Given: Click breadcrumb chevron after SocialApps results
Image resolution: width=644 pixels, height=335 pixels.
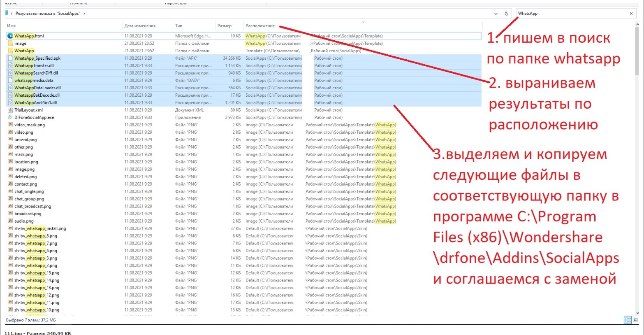Looking at the screenshot, I should [84, 14].
